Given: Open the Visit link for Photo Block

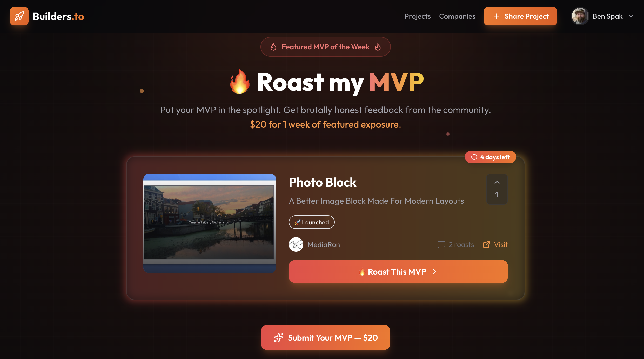Looking at the screenshot, I should click(x=495, y=244).
